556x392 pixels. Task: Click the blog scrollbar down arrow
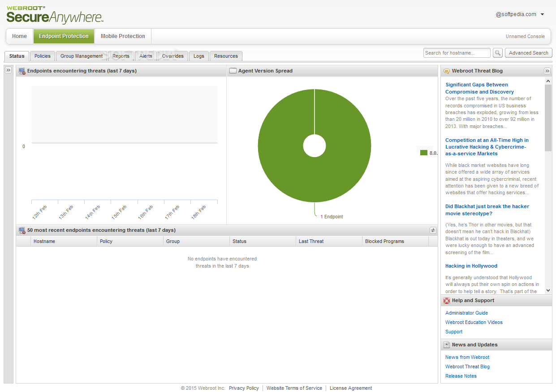coord(548,290)
